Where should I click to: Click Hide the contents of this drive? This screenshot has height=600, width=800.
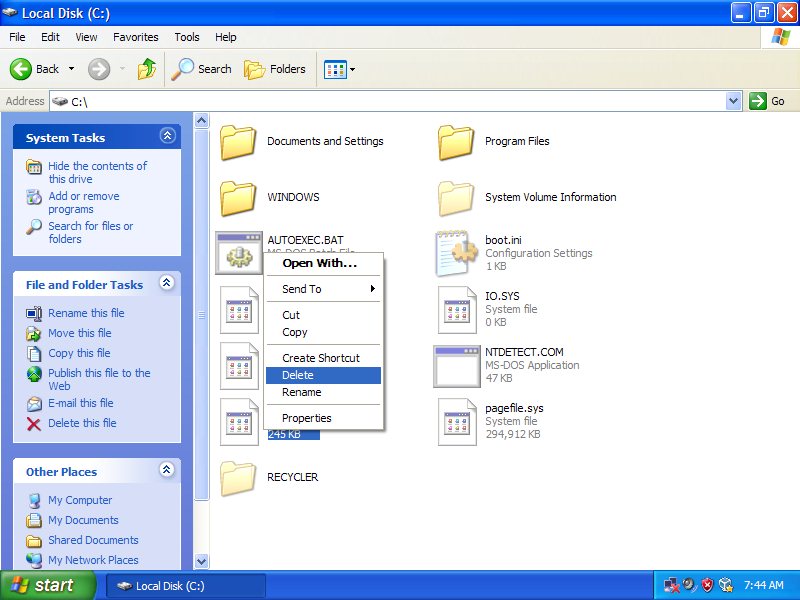(x=97, y=172)
